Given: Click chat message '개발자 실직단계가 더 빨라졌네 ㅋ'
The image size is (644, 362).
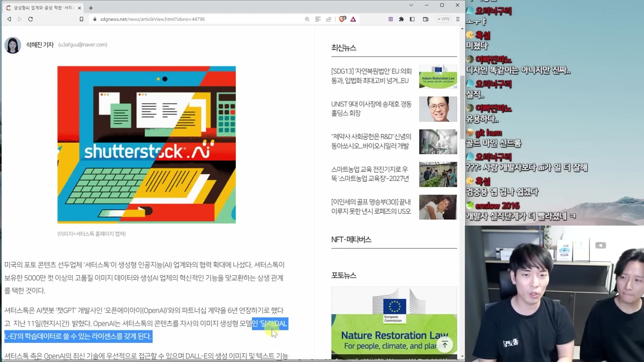Looking at the screenshot, I should coord(521,216).
